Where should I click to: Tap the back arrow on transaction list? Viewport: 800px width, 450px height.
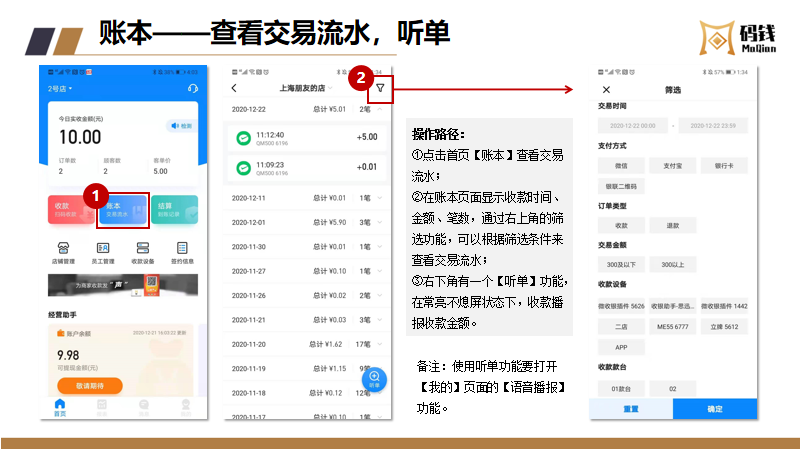coord(234,89)
